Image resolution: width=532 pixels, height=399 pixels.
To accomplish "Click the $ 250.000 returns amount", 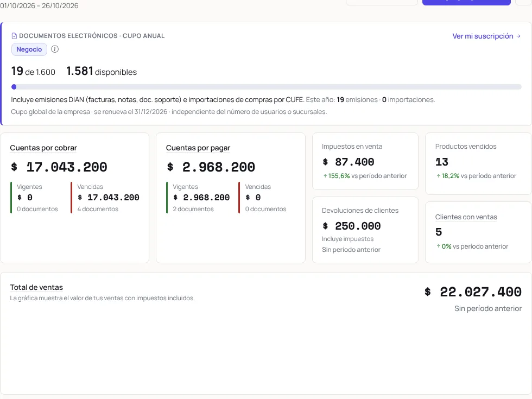I will (x=352, y=226).
